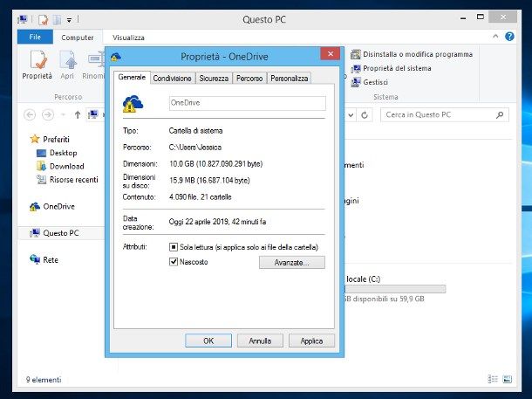Switch to the Percorso tab
The width and height of the screenshot is (532, 399).
[x=249, y=78]
